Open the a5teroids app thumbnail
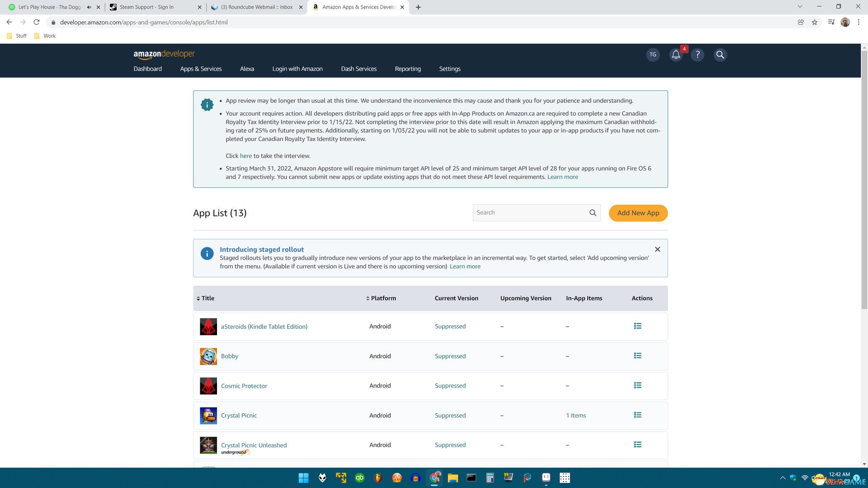This screenshot has height=488, width=868. coord(208,326)
